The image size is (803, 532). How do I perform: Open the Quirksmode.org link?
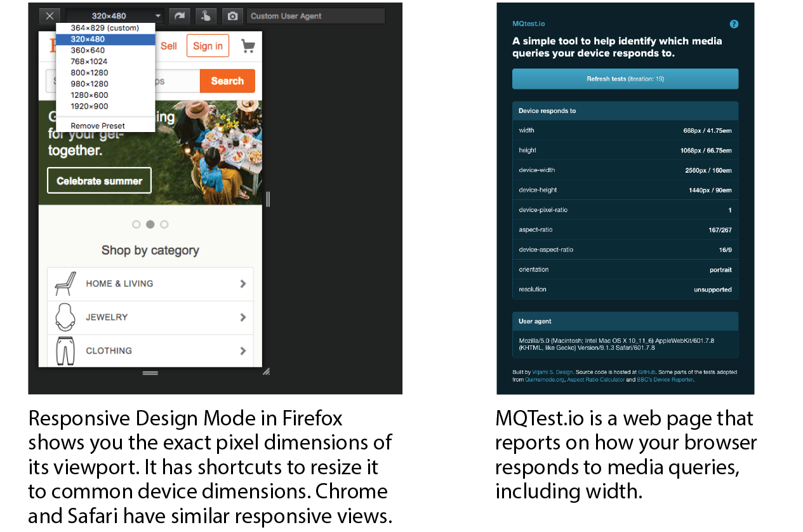tap(545, 380)
